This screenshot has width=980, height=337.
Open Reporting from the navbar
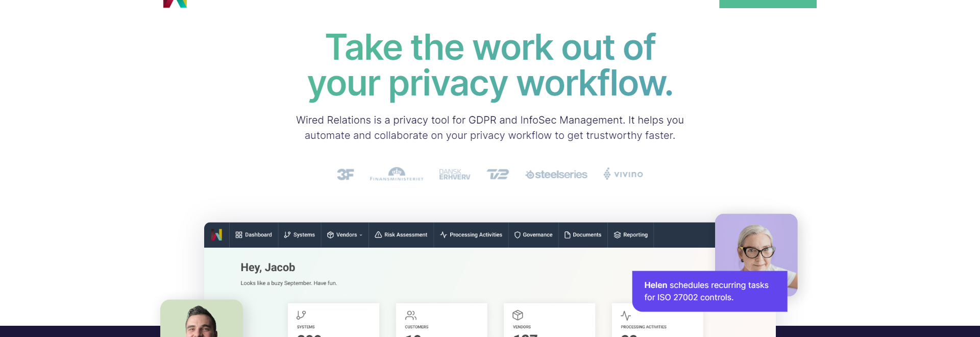pos(631,235)
